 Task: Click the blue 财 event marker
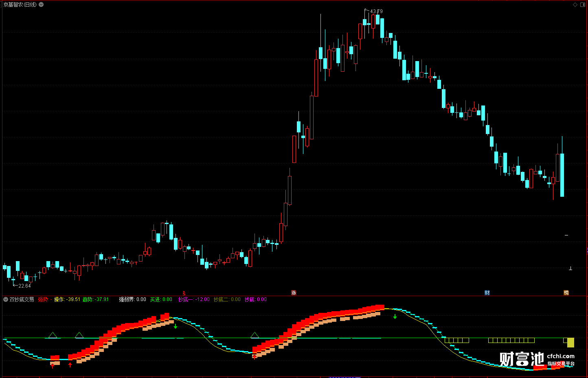pyautogui.click(x=487, y=293)
